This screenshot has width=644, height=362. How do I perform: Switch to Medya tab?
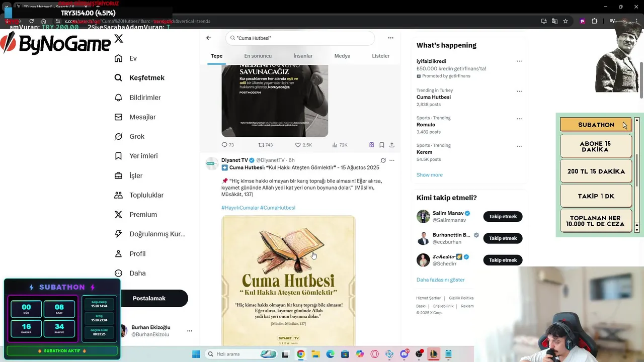pyautogui.click(x=342, y=56)
